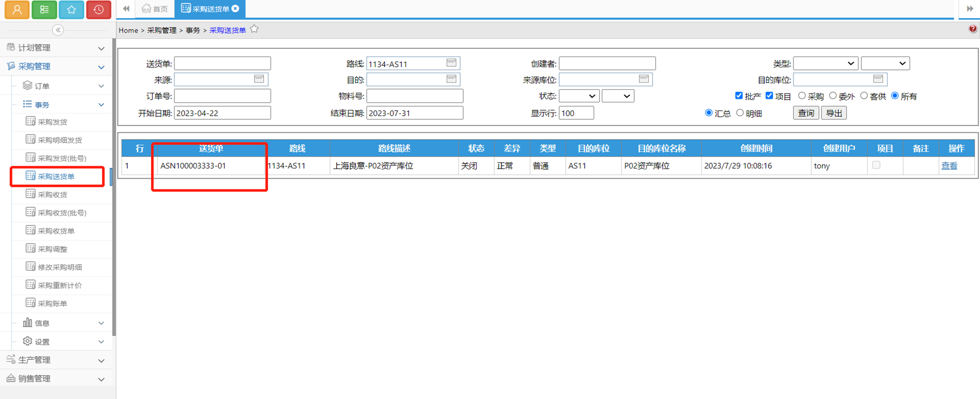Expand the 订单 submenu chevron
This screenshot has width=980, height=399.
101,86
